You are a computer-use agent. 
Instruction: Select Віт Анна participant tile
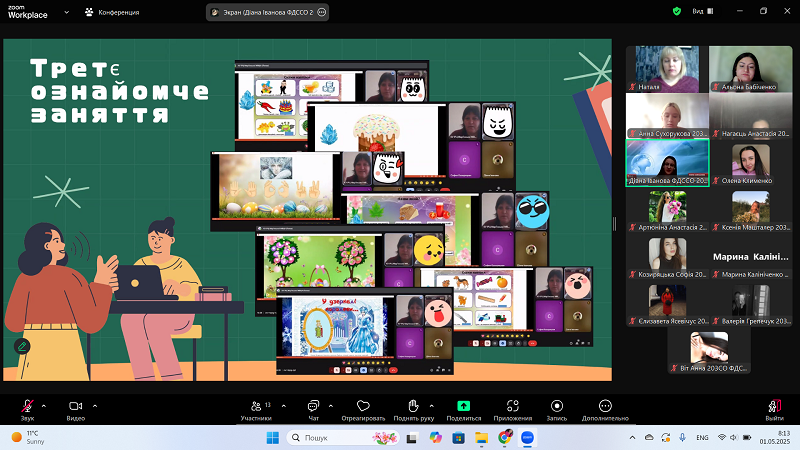point(709,351)
